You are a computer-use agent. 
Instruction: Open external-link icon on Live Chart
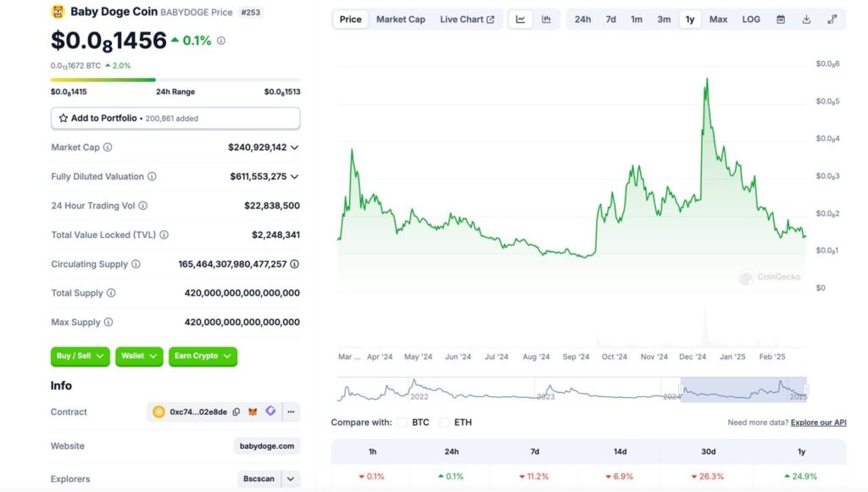491,19
